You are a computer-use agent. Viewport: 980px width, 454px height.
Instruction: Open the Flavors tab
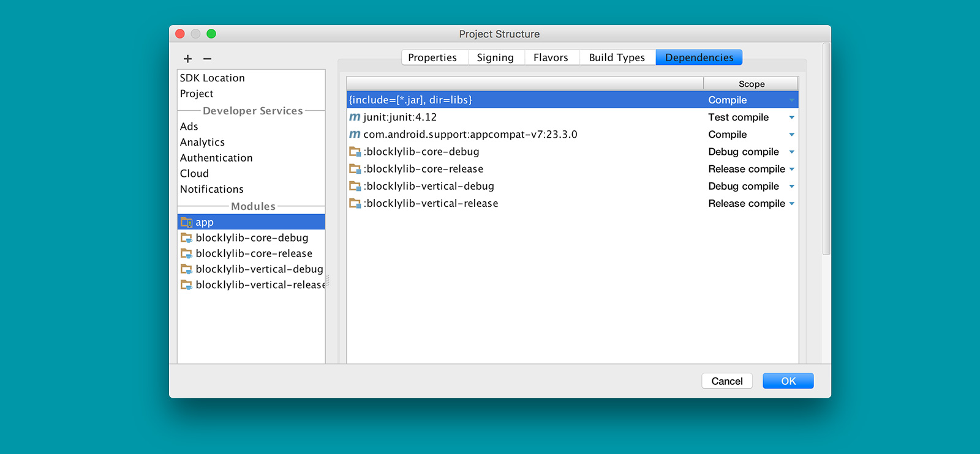pyautogui.click(x=552, y=58)
